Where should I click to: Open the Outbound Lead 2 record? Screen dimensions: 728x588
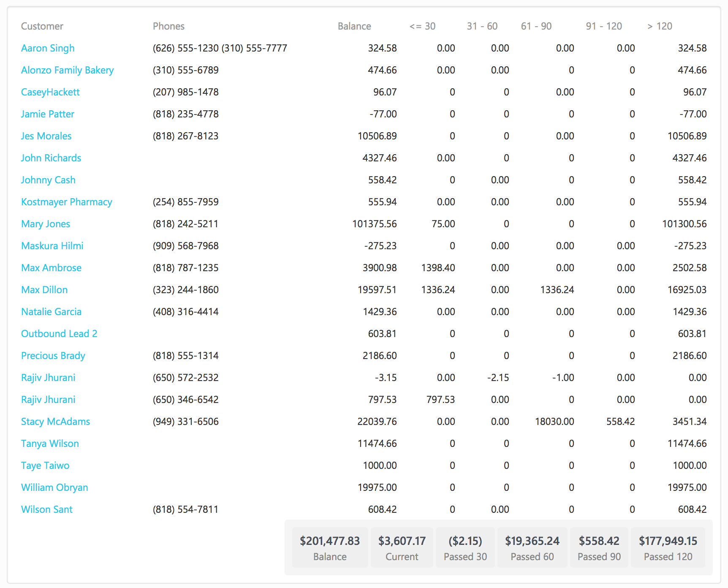59,333
